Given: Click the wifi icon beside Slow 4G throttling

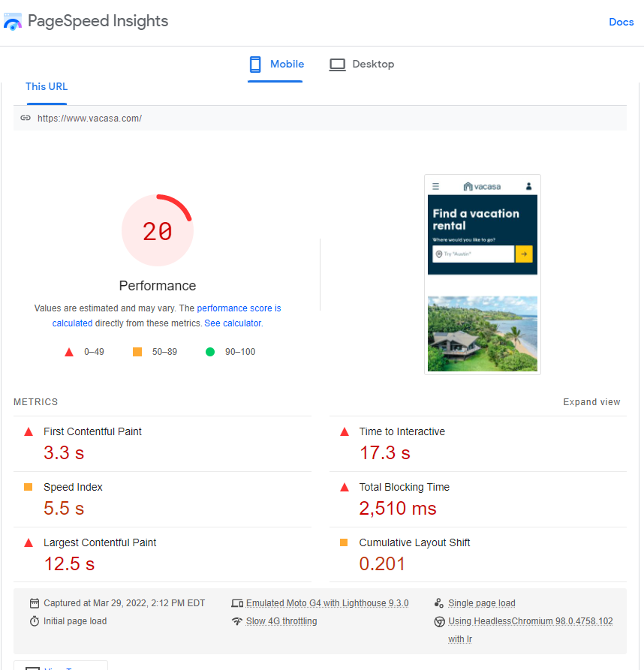Looking at the screenshot, I should (x=237, y=621).
